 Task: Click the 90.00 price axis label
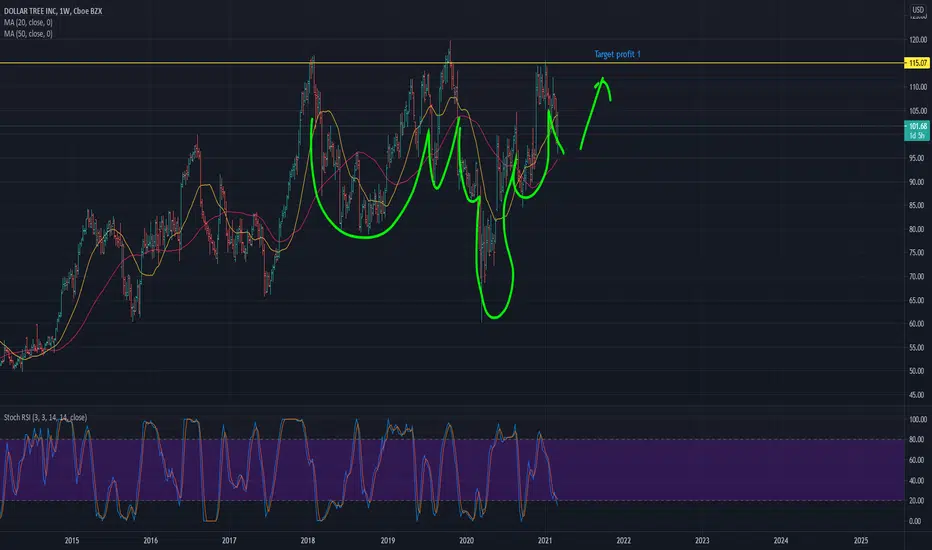918,182
